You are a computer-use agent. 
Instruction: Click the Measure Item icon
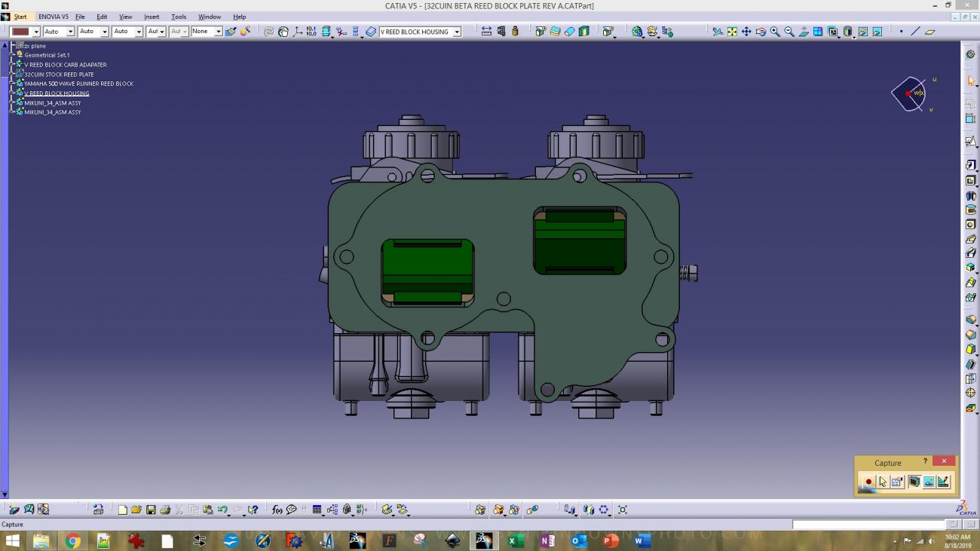(x=501, y=32)
